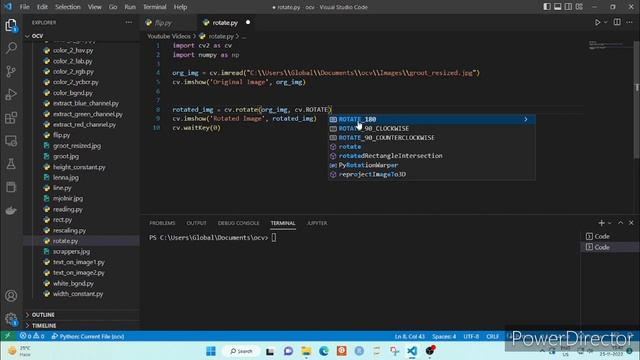This screenshot has width=640, height=360.
Task: Close the terminal panel
Action: (631, 223)
